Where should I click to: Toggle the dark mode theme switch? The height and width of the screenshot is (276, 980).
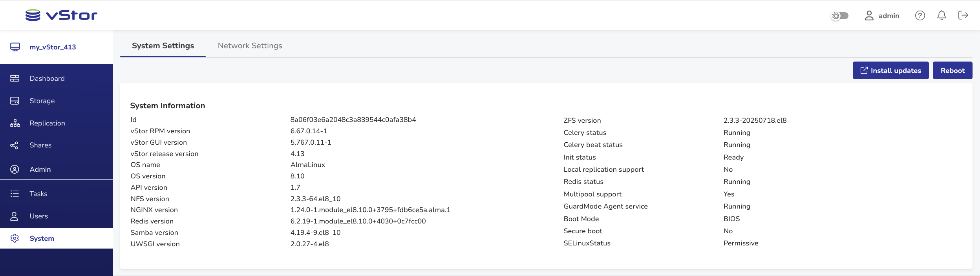pyautogui.click(x=840, y=16)
